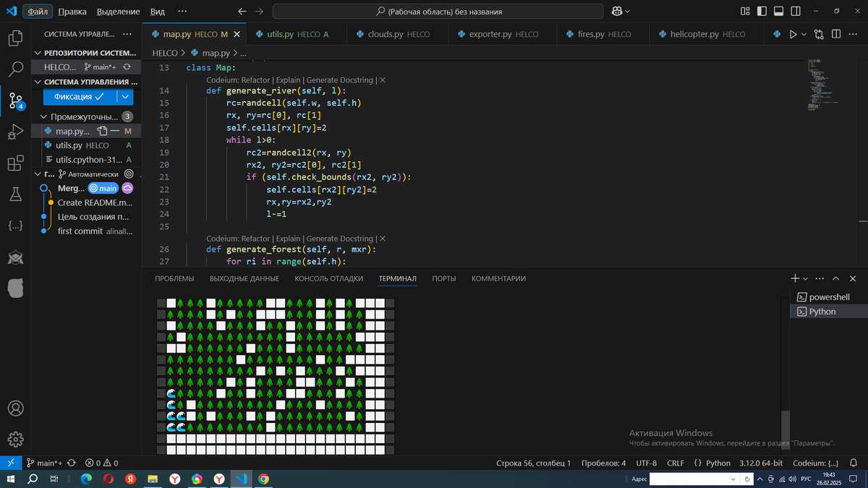Viewport: 868px width, 488px height.
Task: Open the Run and Debug view
Action: click(15, 132)
